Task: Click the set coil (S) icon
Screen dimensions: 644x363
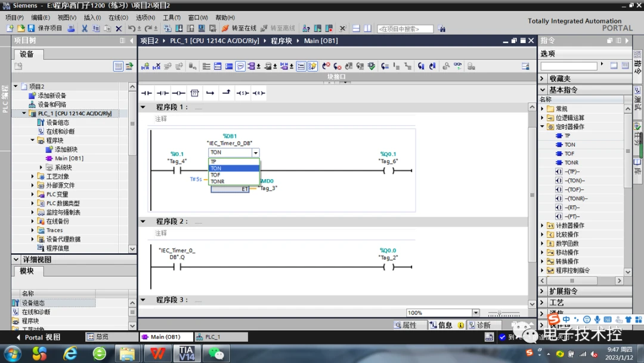Action: [x=242, y=93]
